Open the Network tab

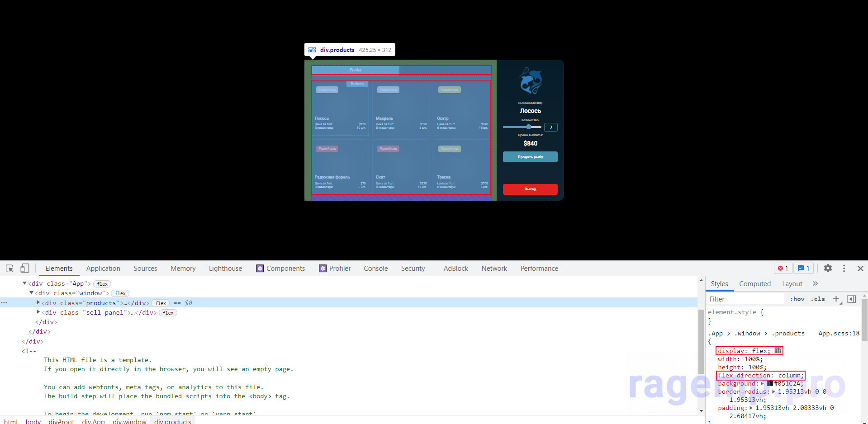click(494, 268)
